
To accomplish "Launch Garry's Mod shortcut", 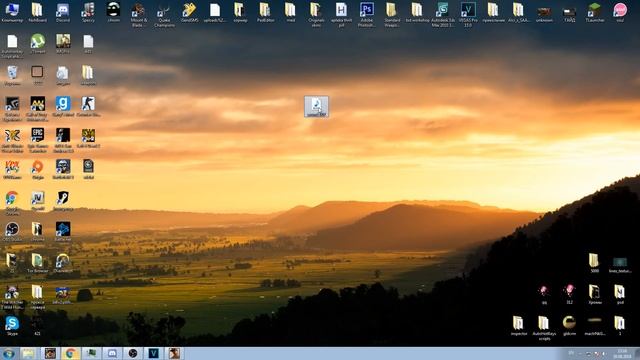I will (63, 107).
